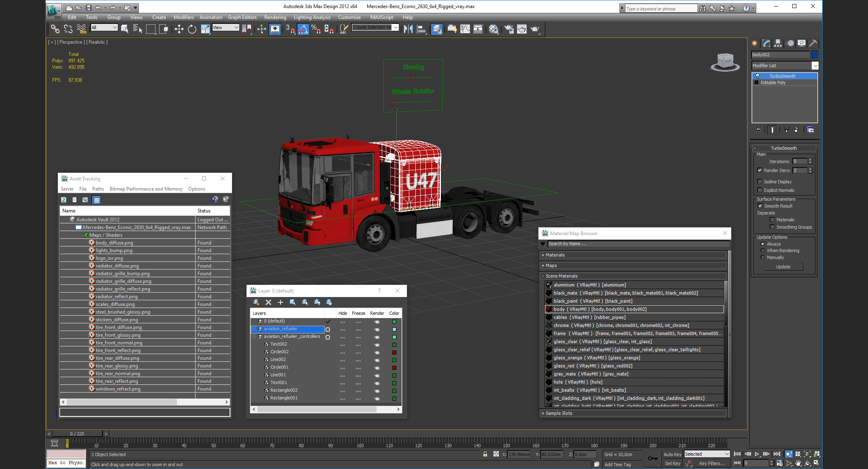The height and width of the screenshot is (469, 868).
Task: Activate the Select Object tool
Action: [125, 29]
